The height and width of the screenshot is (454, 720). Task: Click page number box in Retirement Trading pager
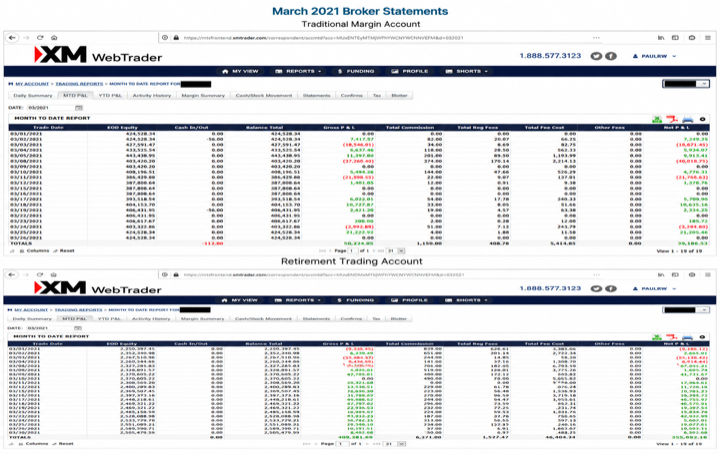point(341,444)
